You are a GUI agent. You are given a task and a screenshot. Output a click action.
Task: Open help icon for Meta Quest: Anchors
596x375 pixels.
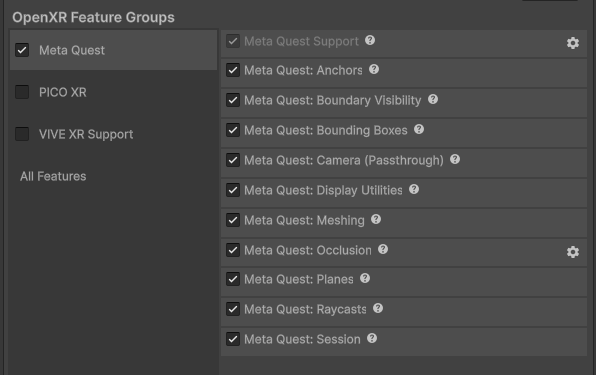(x=374, y=69)
